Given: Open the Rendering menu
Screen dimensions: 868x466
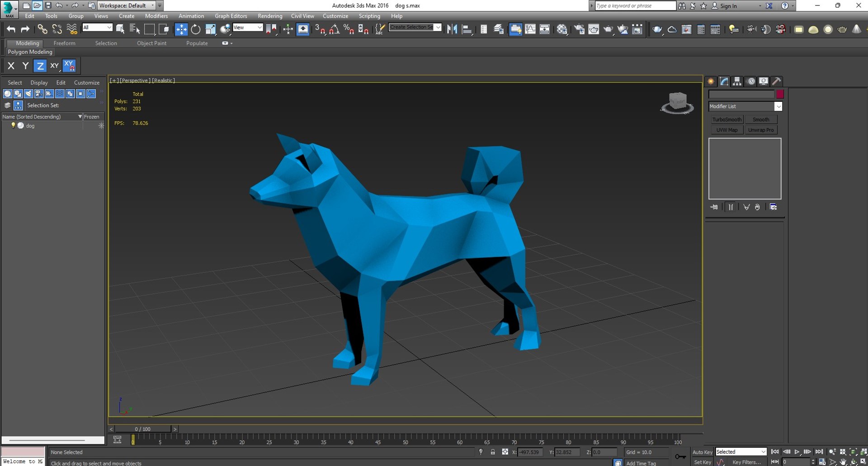Looking at the screenshot, I should (x=270, y=16).
